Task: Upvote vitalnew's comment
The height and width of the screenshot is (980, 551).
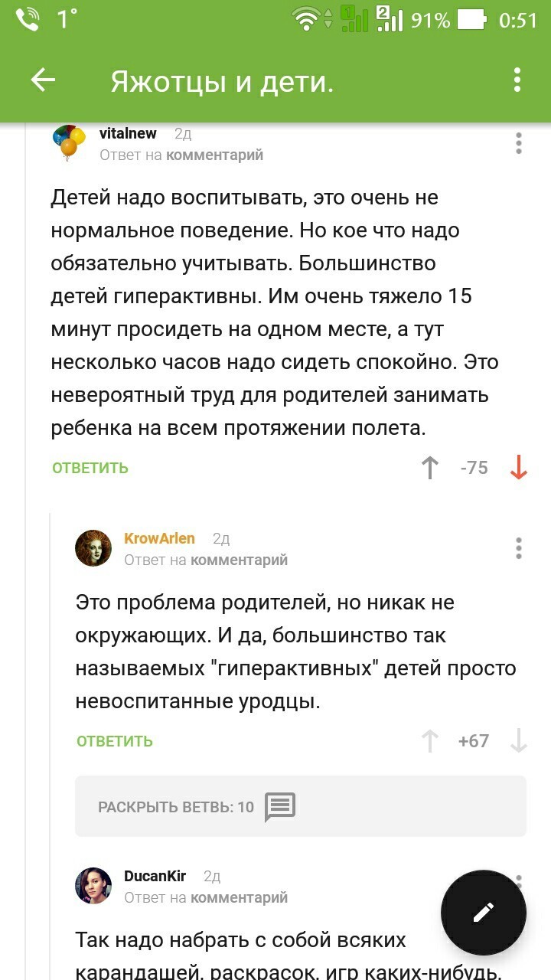Action: click(430, 467)
